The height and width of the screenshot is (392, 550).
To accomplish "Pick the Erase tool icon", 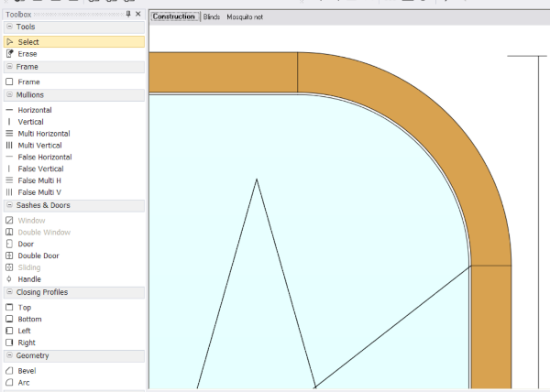I will tap(9, 54).
